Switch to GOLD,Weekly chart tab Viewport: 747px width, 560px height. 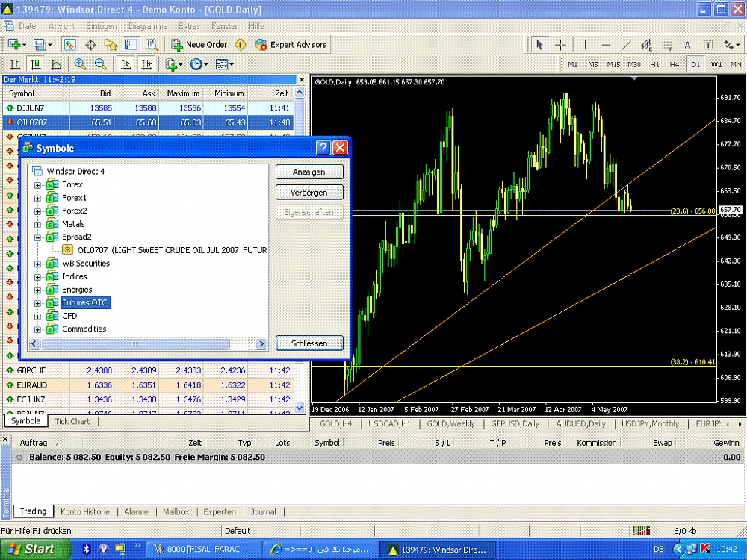(x=450, y=424)
